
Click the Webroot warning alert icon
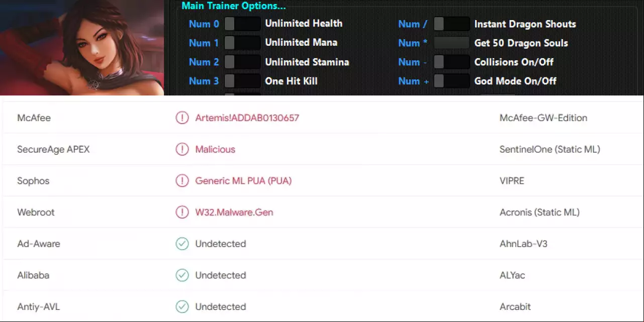click(181, 212)
